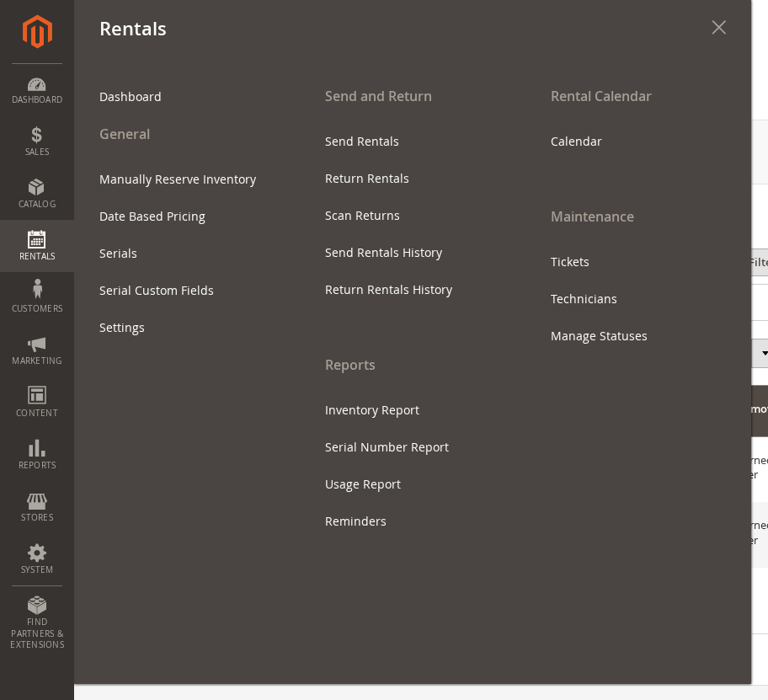Viewport: 768px width, 700px height.
Task: Select the Rentals sidebar icon
Action: click(37, 246)
